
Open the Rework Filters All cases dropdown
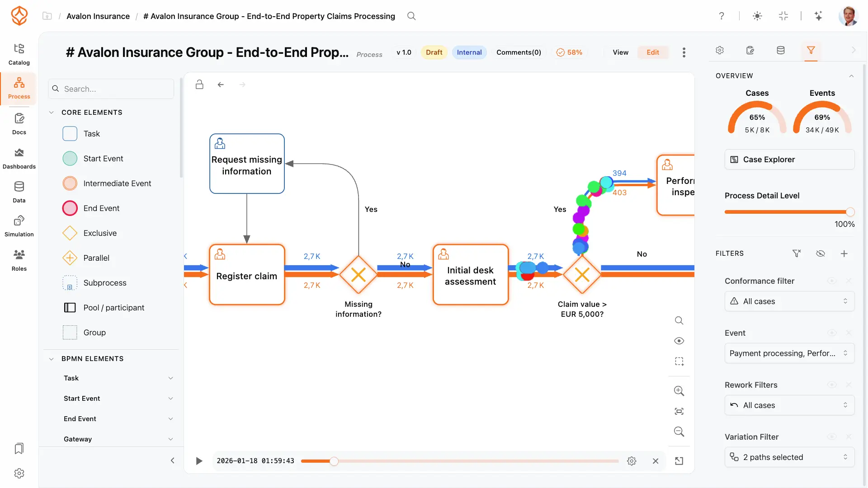coord(789,405)
